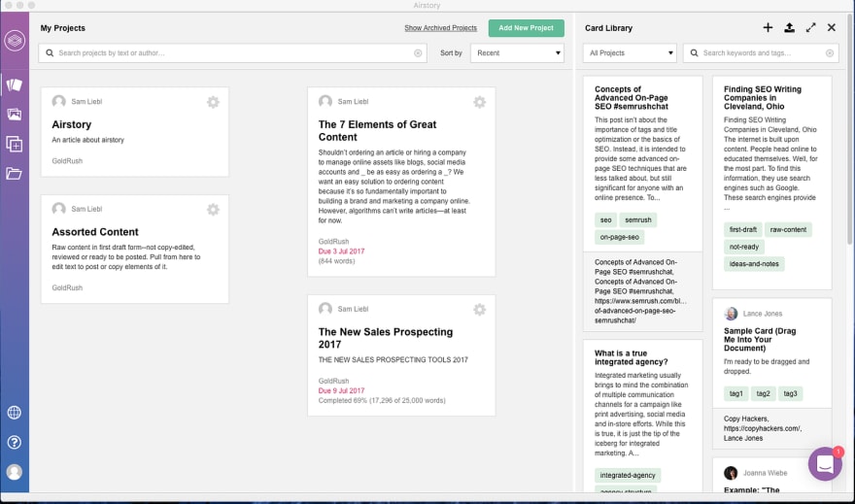Click Add New Project button
This screenshot has width=855, height=504.
point(527,28)
